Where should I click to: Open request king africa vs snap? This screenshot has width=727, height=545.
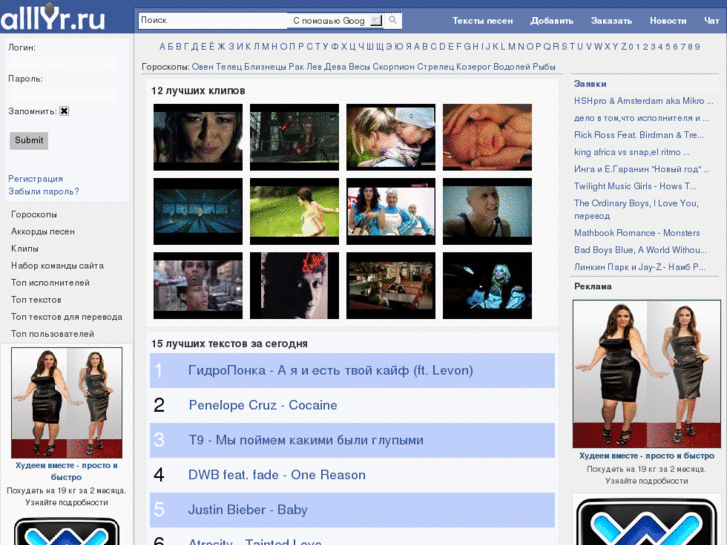pos(631,152)
